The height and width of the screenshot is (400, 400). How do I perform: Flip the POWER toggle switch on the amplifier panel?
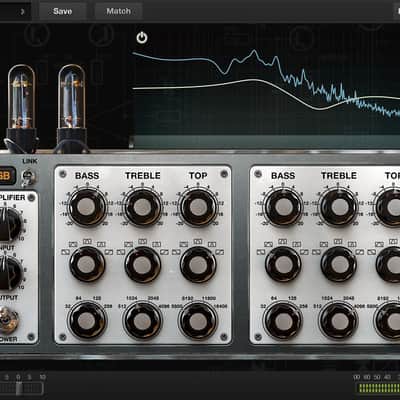point(7,321)
